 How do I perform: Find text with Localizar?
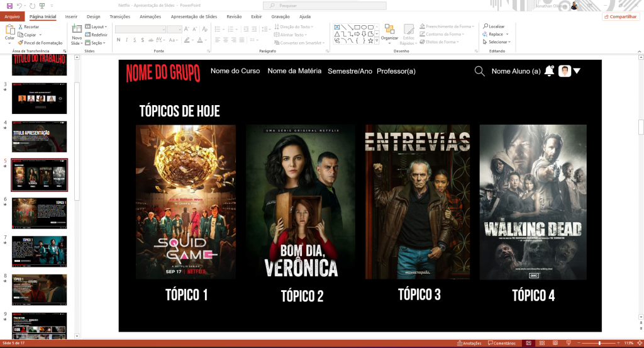click(x=494, y=26)
